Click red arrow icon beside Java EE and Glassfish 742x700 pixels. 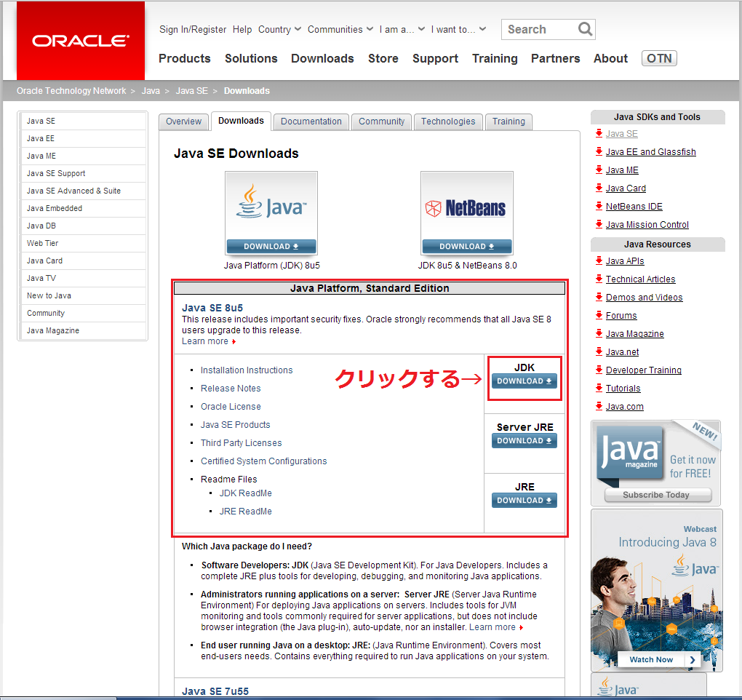(x=599, y=151)
